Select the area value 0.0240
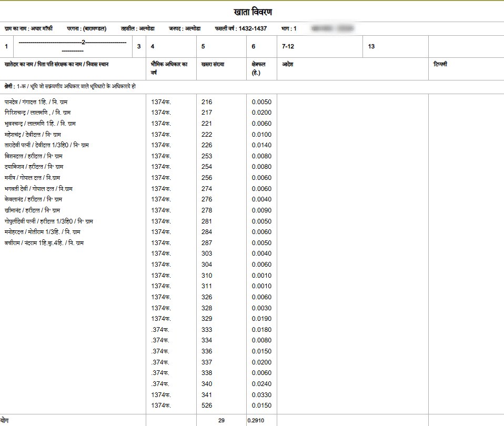This screenshot has width=504, height=426. [x=261, y=384]
